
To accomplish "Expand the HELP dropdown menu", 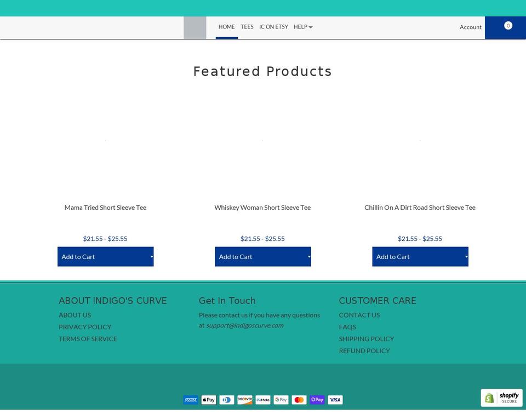I will point(303,27).
